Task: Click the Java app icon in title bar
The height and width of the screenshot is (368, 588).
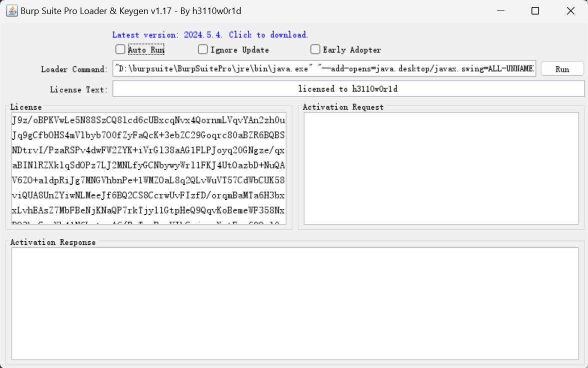Action: click(11, 11)
